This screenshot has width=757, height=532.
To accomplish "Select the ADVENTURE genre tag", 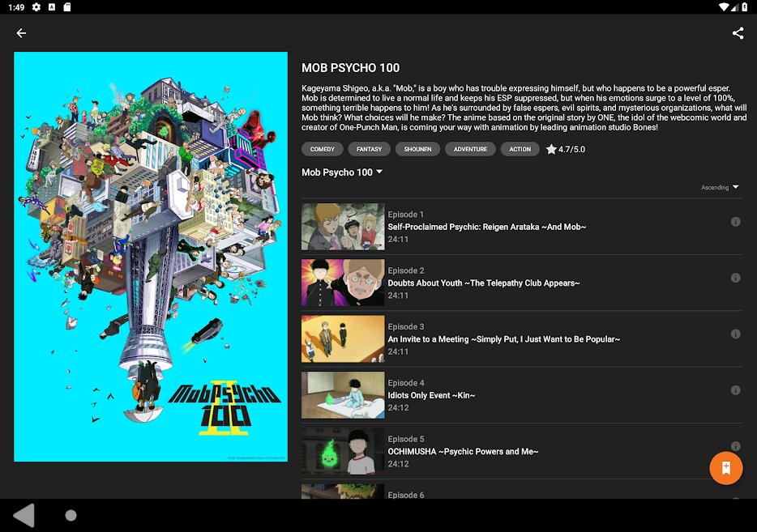I will coord(470,149).
